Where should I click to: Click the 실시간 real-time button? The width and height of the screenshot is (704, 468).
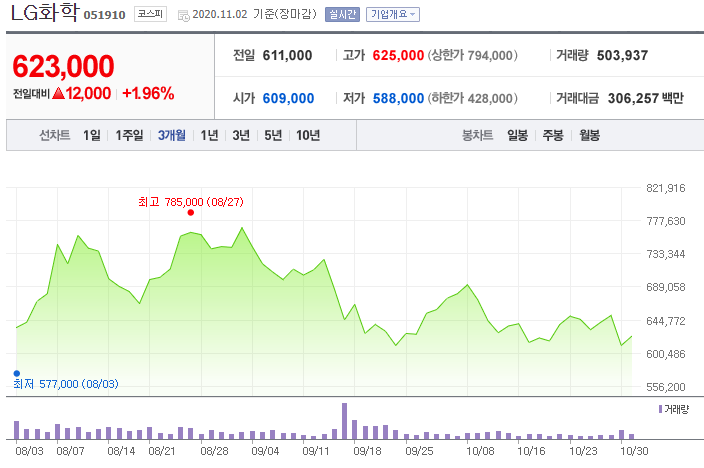click(342, 14)
